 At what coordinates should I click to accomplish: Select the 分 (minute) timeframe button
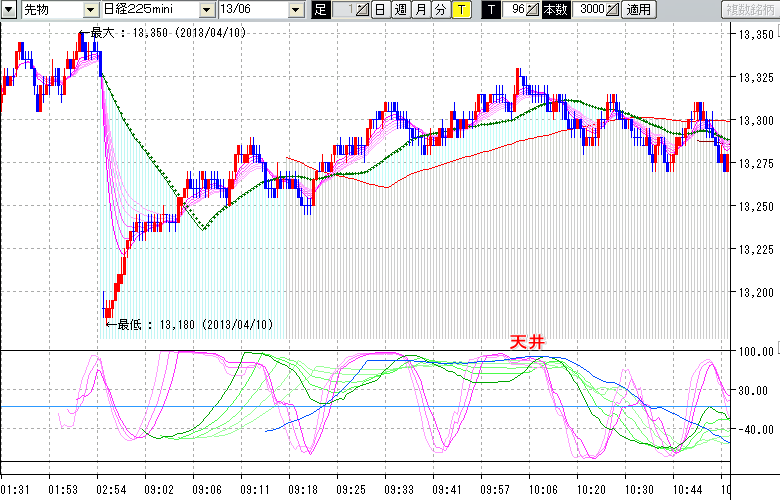click(x=440, y=10)
